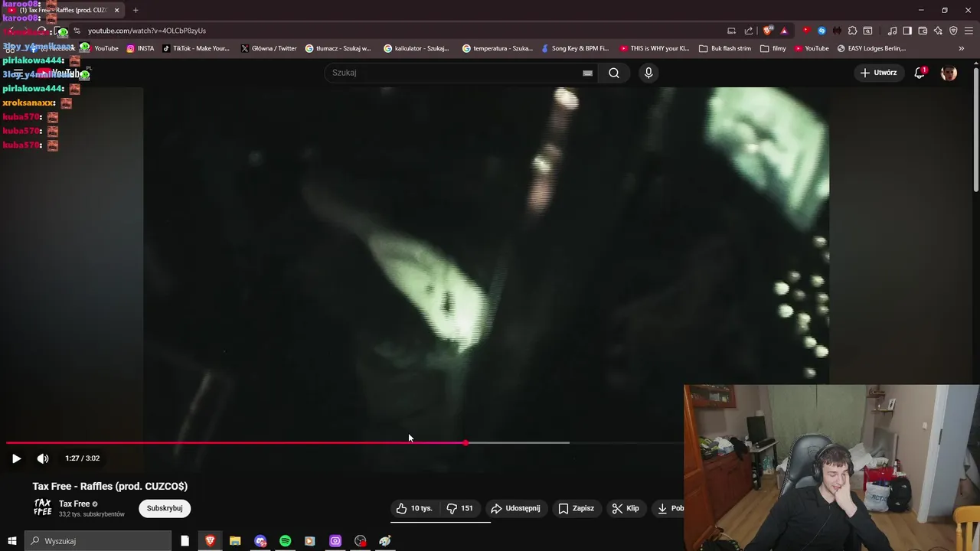Mute the video with the speaker icon

(43, 458)
